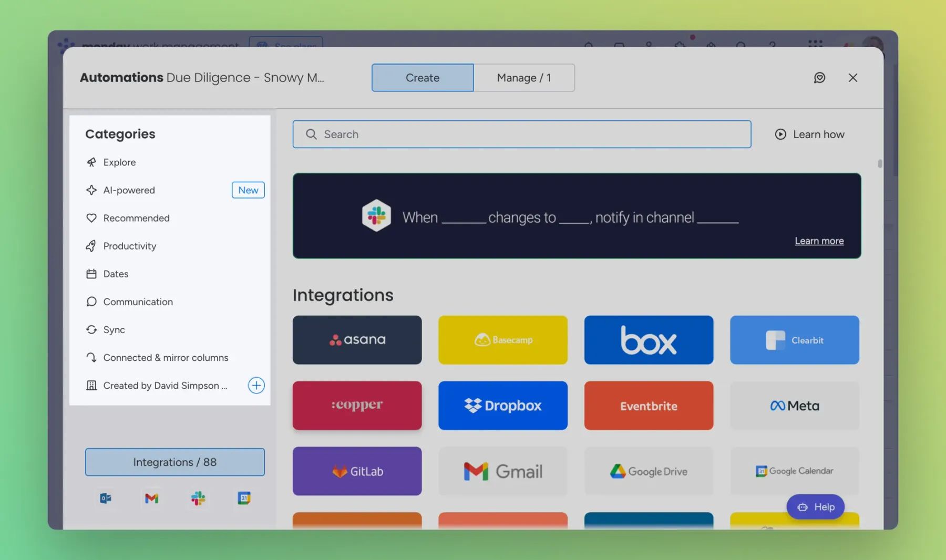The width and height of the screenshot is (946, 560).
Task: Select the Outlook icon below the Integrations button
Action: (105, 498)
